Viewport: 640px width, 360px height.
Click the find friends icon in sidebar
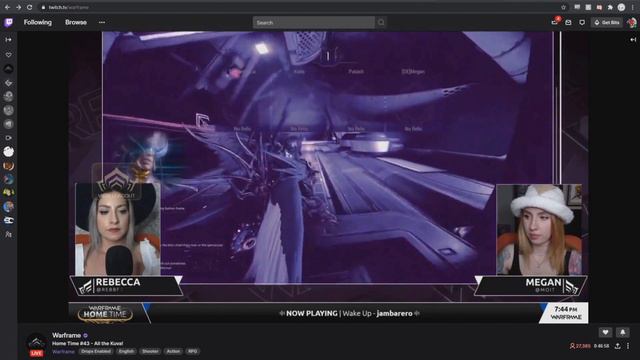click(8, 234)
